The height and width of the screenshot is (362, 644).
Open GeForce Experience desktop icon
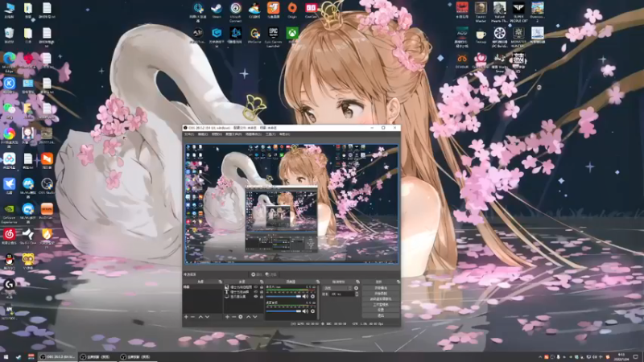9,213
